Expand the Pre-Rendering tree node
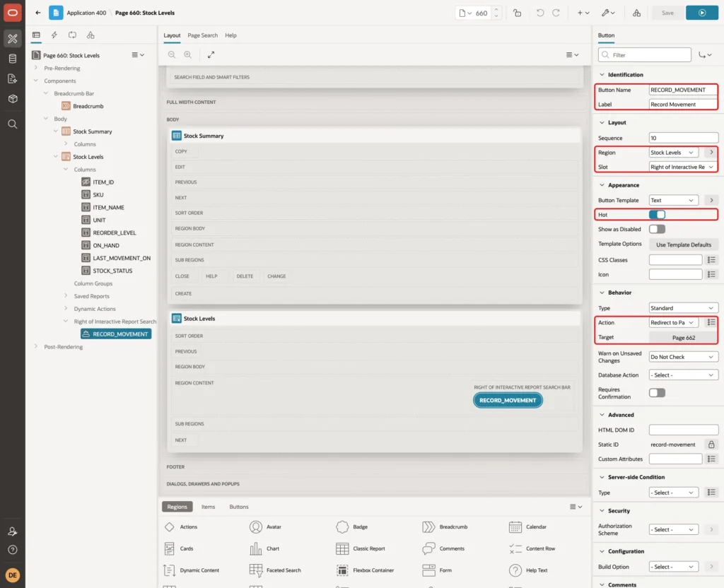This screenshot has width=724, height=588. 36,68
